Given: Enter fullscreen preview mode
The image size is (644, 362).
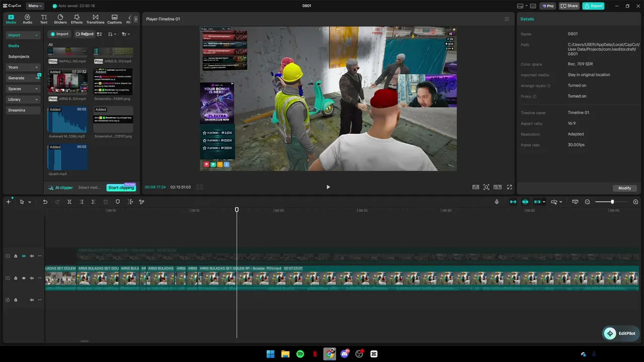Looking at the screenshot, I should (509, 187).
